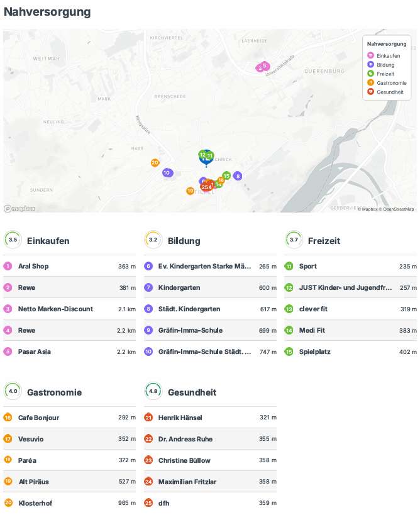The height and width of the screenshot is (515, 420).
Task: Select purple map marker 10
Action: click(x=167, y=172)
